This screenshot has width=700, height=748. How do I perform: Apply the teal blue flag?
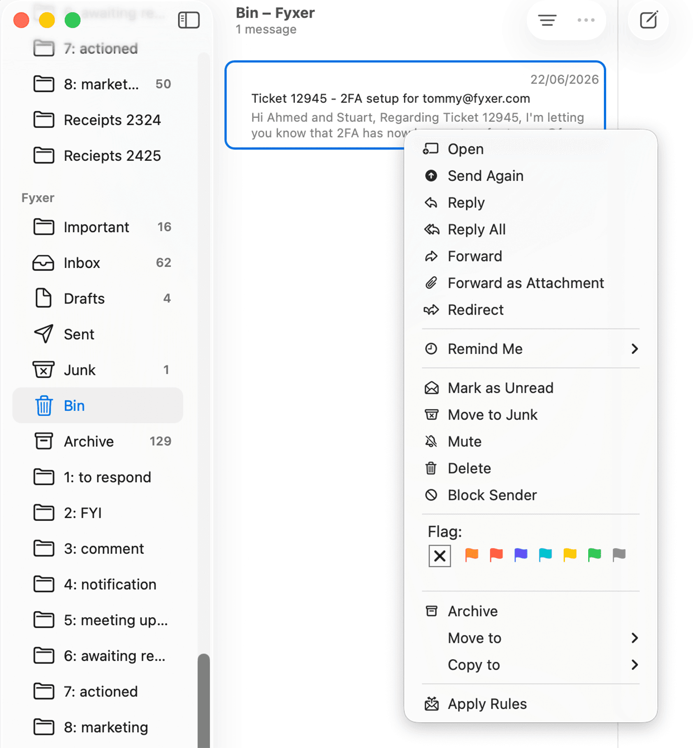(x=545, y=554)
